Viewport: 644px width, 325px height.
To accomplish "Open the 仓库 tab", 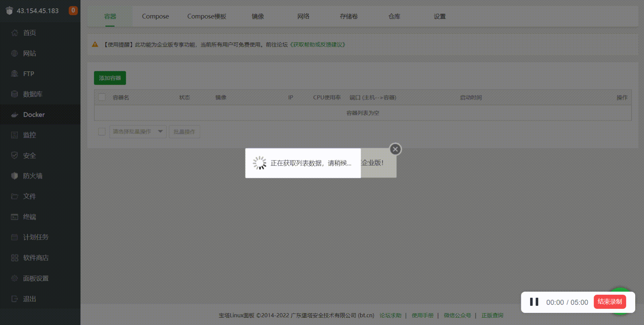I will pyautogui.click(x=394, y=16).
